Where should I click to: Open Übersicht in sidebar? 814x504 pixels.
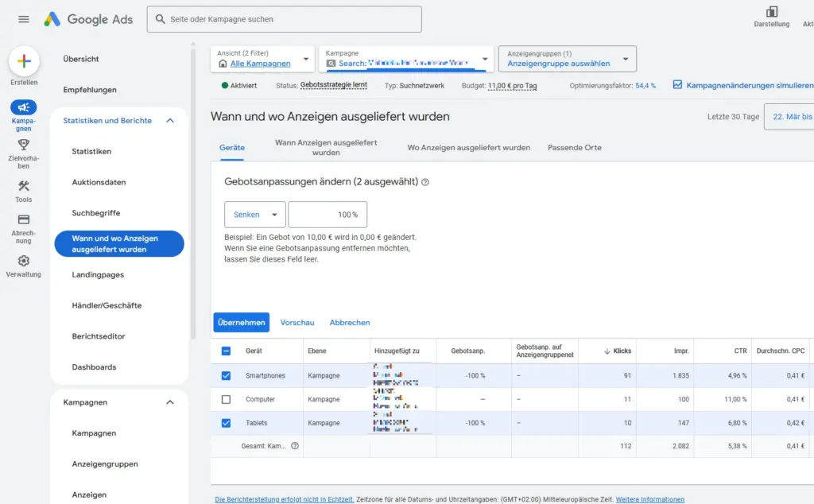click(x=81, y=59)
